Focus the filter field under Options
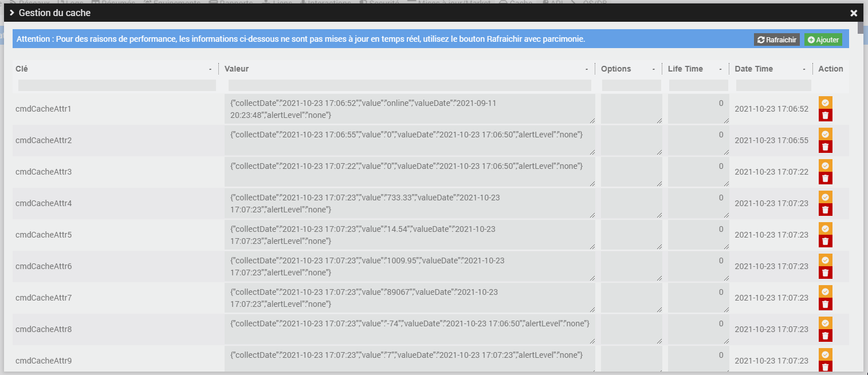Image resolution: width=868 pixels, height=375 pixels. coord(631,85)
